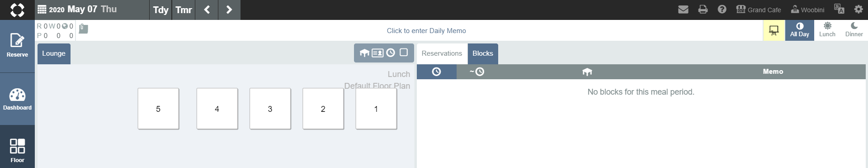Switch to the Reservations tab
This screenshot has width=868, height=168.
tap(442, 53)
